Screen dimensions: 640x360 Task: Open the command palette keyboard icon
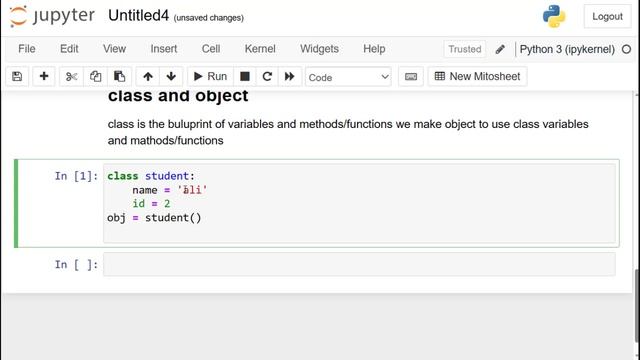tap(411, 76)
